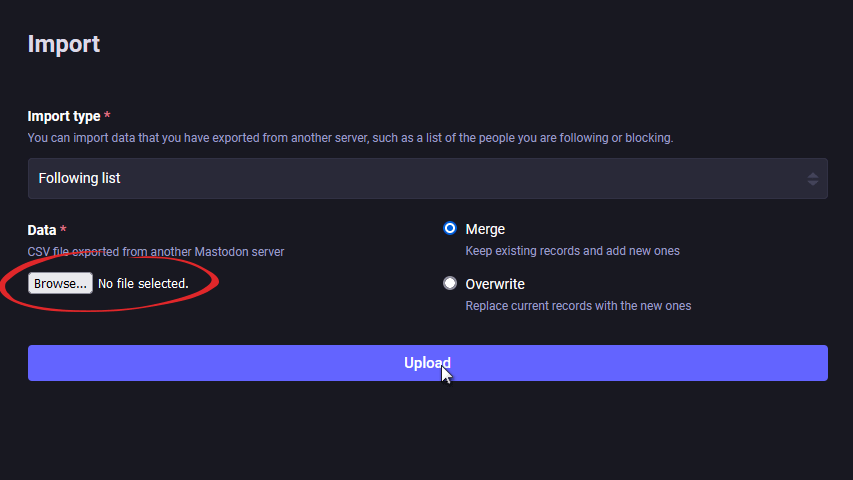
Task: Open the Import type combo box
Action: tap(427, 178)
